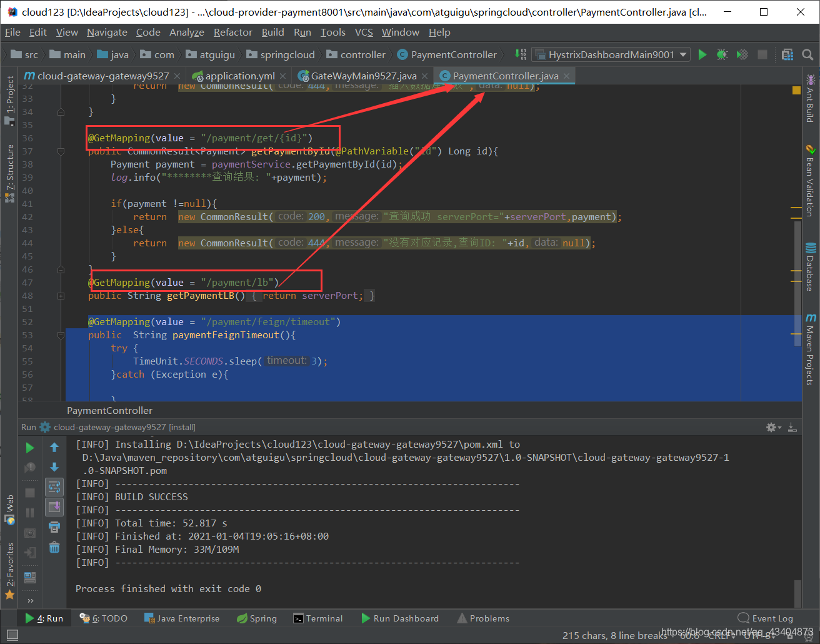Open the Favorites tool window
820x644 pixels.
[9, 571]
